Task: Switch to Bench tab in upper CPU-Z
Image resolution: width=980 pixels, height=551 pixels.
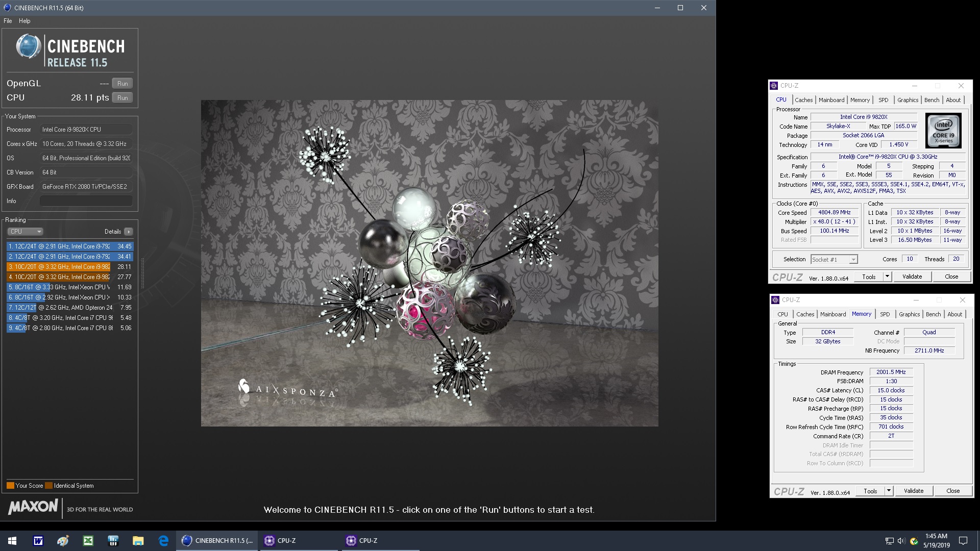Action: coord(932,100)
